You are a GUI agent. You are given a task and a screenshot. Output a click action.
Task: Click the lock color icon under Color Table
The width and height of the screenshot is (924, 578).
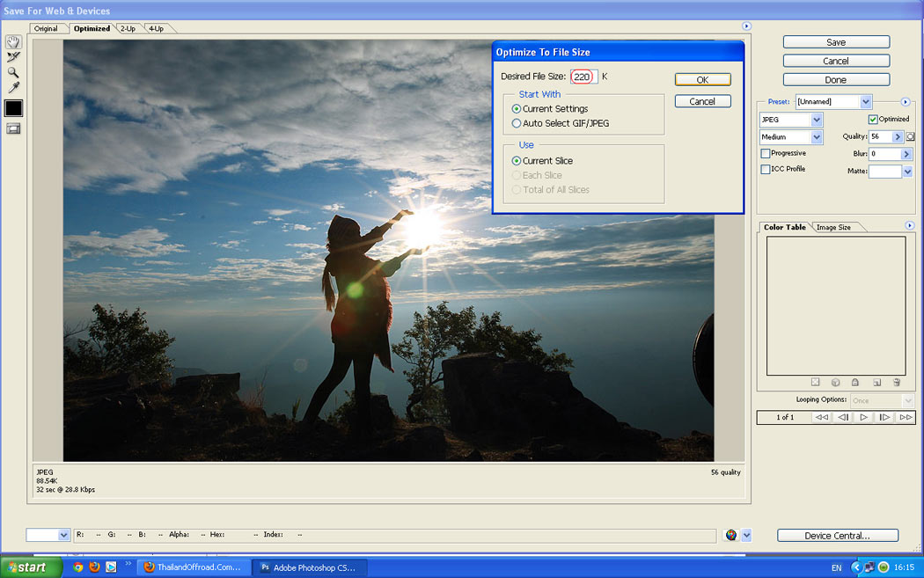(854, 383)
